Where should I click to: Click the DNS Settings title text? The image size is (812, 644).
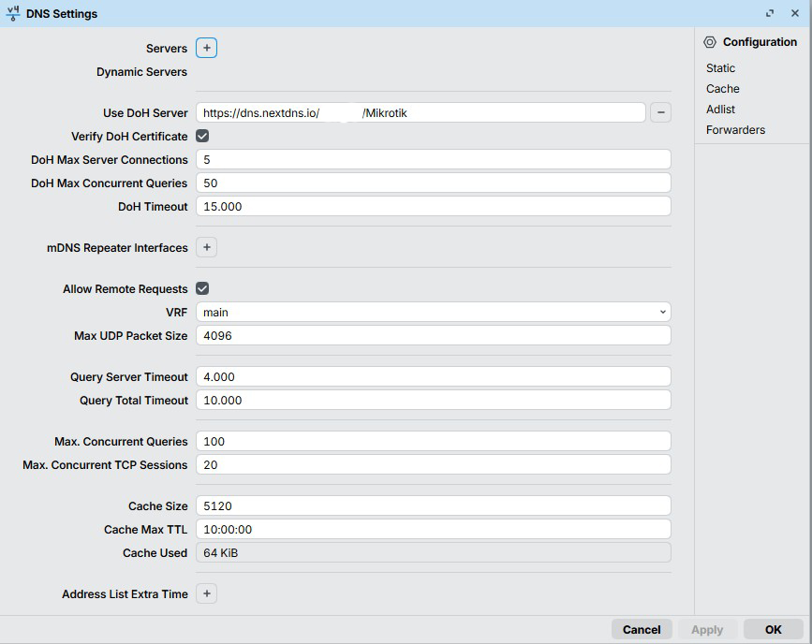[62, 14]
